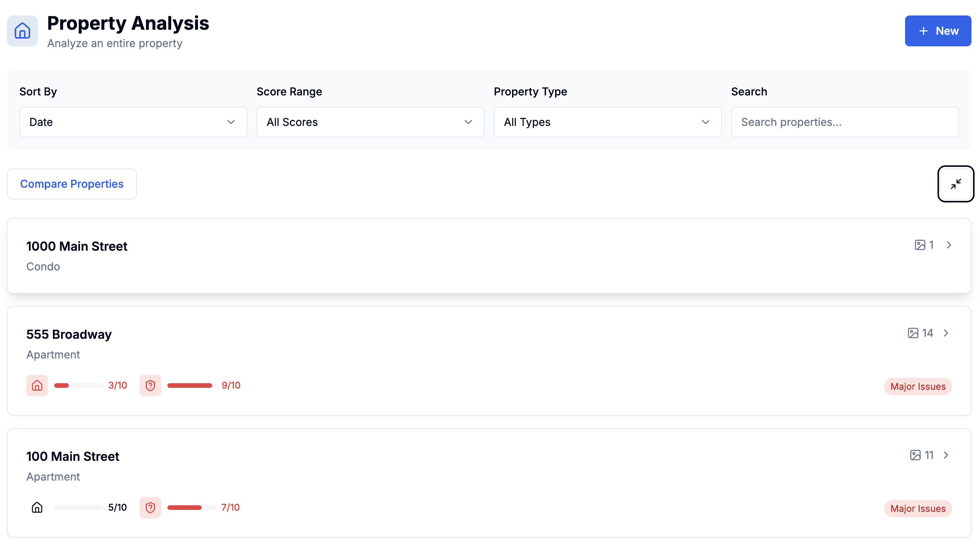
Task: Click the house score icon for 100 Main Street
Action: (x=37, y=508)
